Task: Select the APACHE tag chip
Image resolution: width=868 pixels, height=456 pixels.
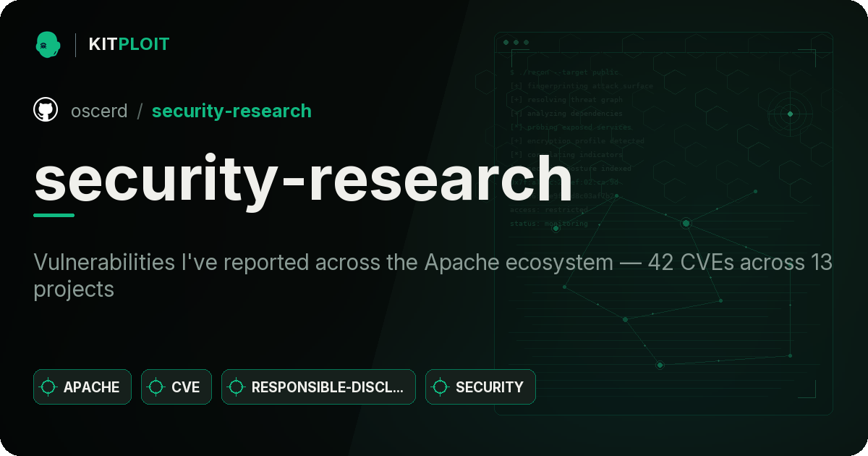Action: (x=82, y=387)
